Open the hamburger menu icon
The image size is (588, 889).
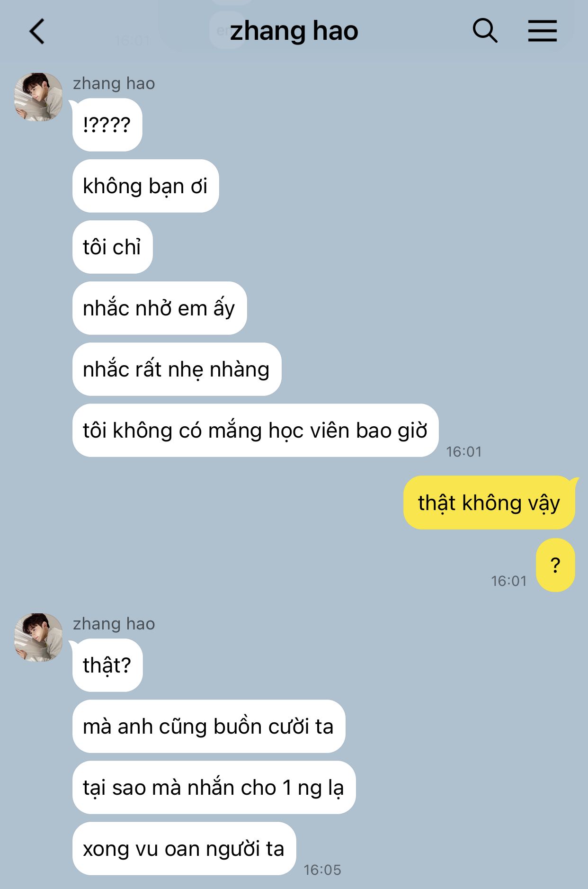point(542,31)
